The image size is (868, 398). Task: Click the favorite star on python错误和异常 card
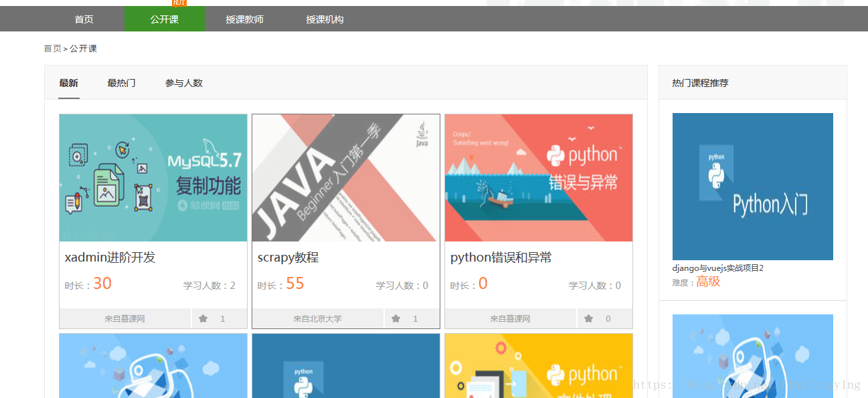pyautogui.click(x=589, y=319)
